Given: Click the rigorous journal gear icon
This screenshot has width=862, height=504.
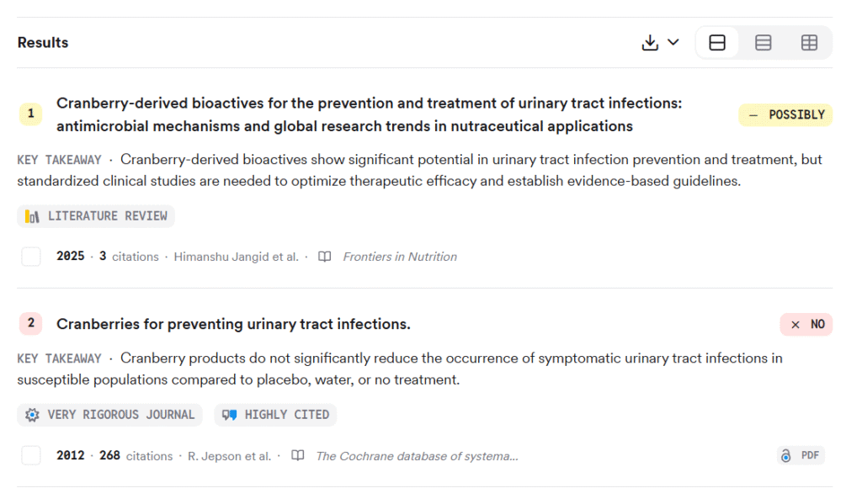Looking at the screenshot, I should coord(32,415).
